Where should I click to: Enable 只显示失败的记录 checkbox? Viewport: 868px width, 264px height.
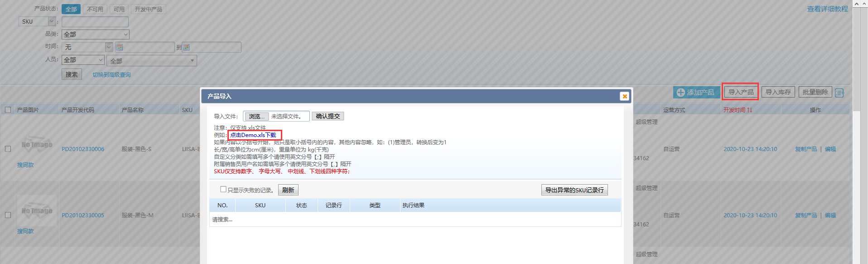223,189
